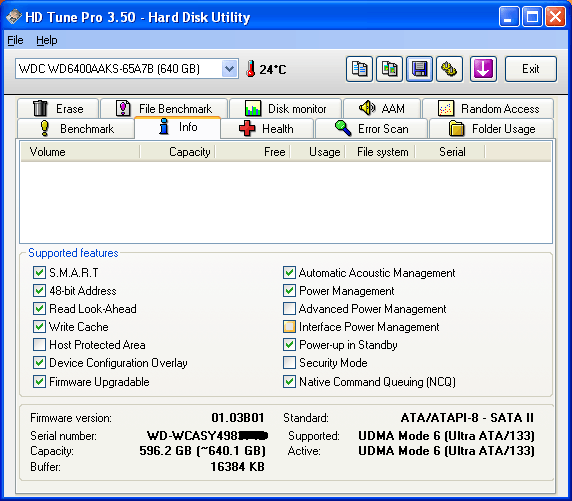The width and height of the screenshot is (572, 501).
Task: Toggle the Write Cache checkbox
Action: pyautogui.click(x=39, y=327)
